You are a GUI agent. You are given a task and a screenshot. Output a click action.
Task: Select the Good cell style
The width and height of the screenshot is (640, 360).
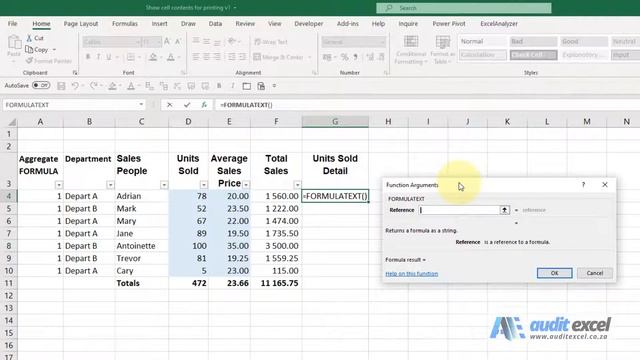pos(584,41)
